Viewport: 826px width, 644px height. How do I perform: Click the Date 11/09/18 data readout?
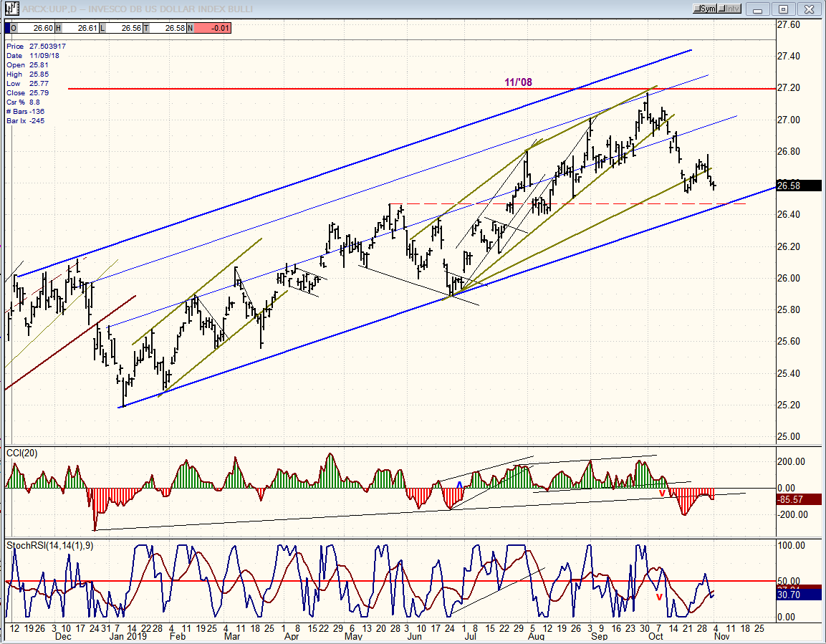click(33, 55)
